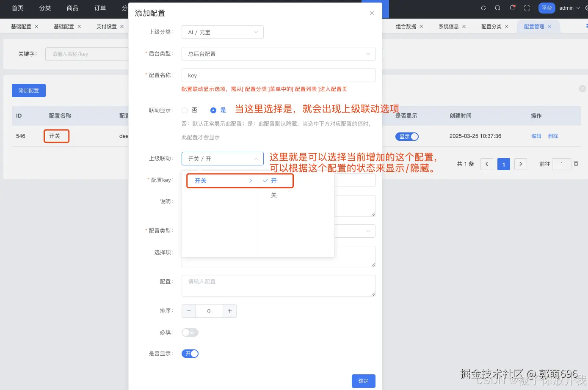Open the search magnifier icon
The height and width of the screenshot is (390, 588).
(x=498, y=8)
